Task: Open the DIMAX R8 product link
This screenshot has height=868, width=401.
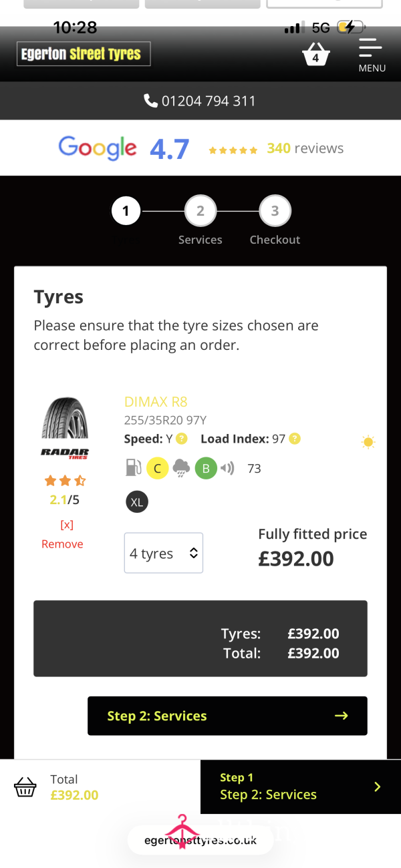Action: point(156,402)
